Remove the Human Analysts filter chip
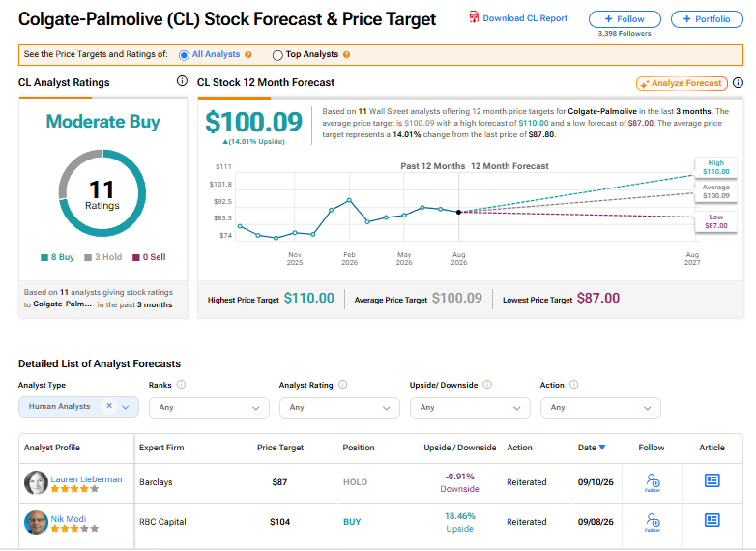The width and height of the screenshot is (756, 551). coord(109,406)
